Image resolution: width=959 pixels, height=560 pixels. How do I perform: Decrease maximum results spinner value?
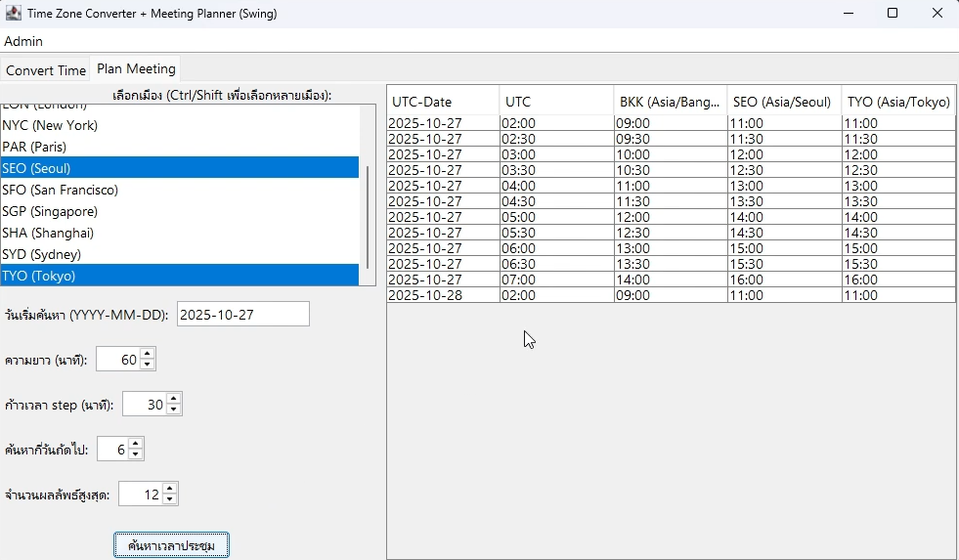(170, 499)
